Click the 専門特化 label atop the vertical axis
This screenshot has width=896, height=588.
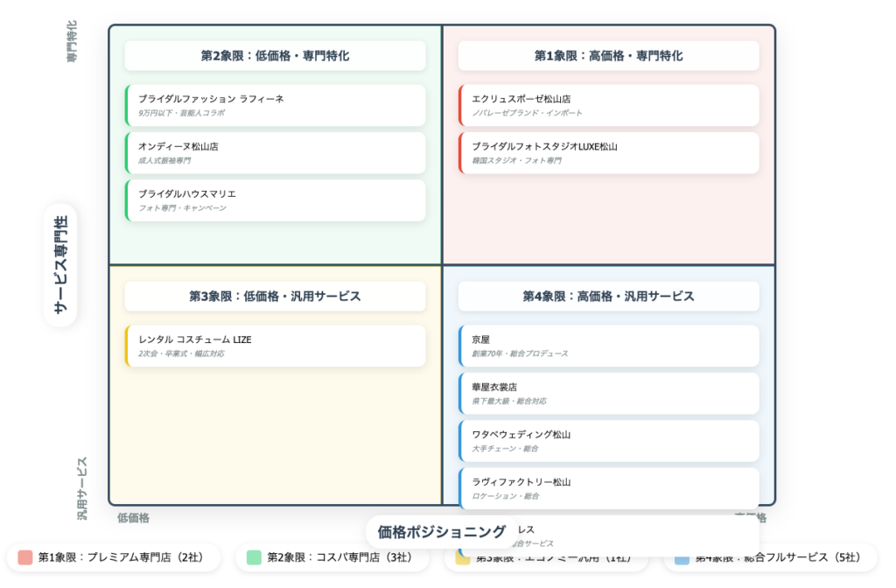(x=72, y=41)
